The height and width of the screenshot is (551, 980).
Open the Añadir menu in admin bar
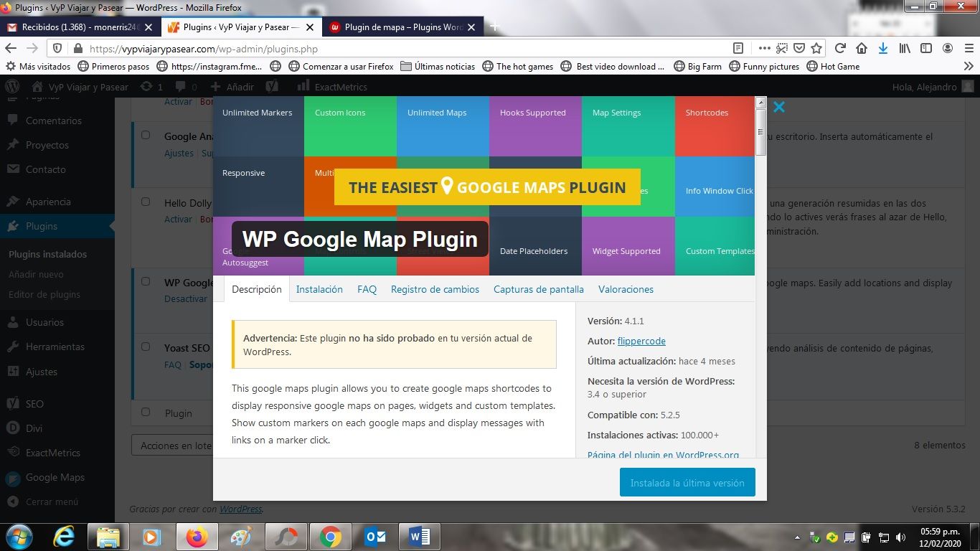tap(233, 87)
